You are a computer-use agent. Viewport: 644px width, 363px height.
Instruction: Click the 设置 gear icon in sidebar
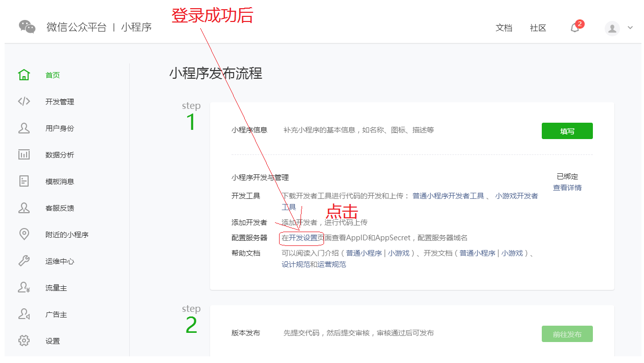[x=24, y=341]
